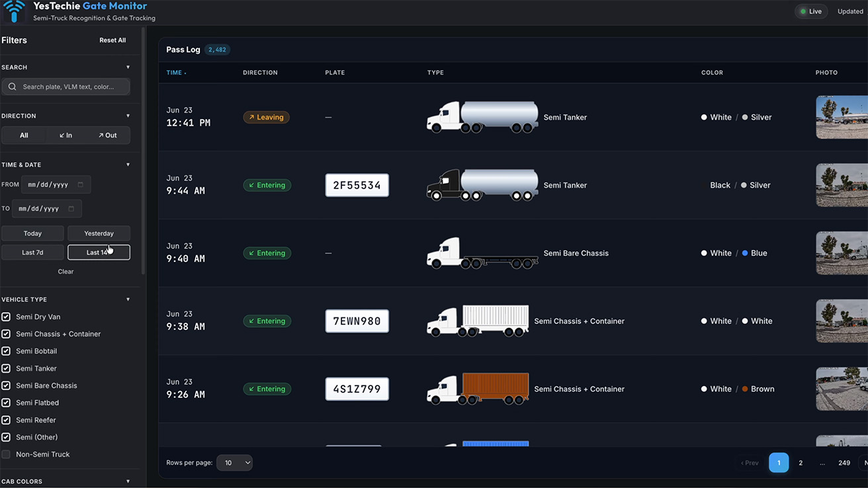
Task: Click the calendar icon in the TO date field
Action: 71,208
